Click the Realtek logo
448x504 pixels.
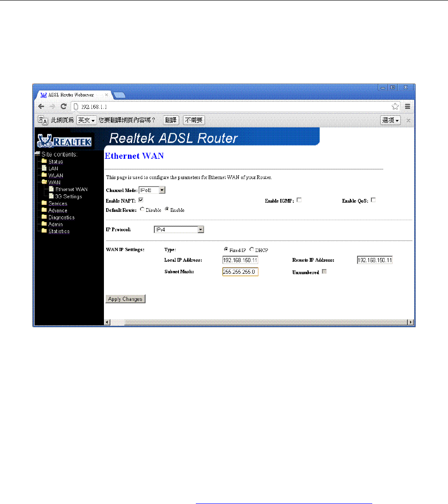tap(64, 141)
